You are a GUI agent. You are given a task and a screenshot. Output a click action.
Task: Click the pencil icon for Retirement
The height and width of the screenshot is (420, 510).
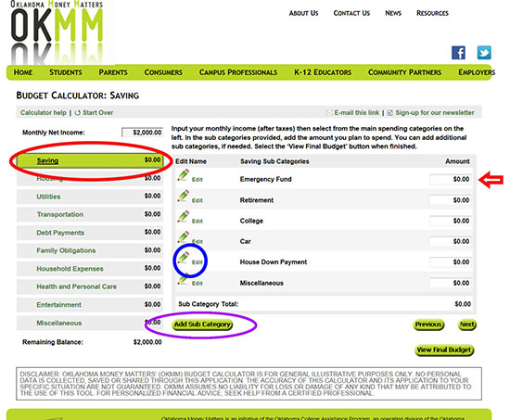(x=183, y=196)
